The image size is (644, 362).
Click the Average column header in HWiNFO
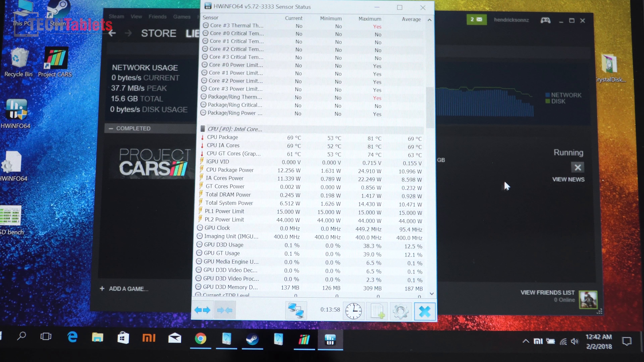411,19
